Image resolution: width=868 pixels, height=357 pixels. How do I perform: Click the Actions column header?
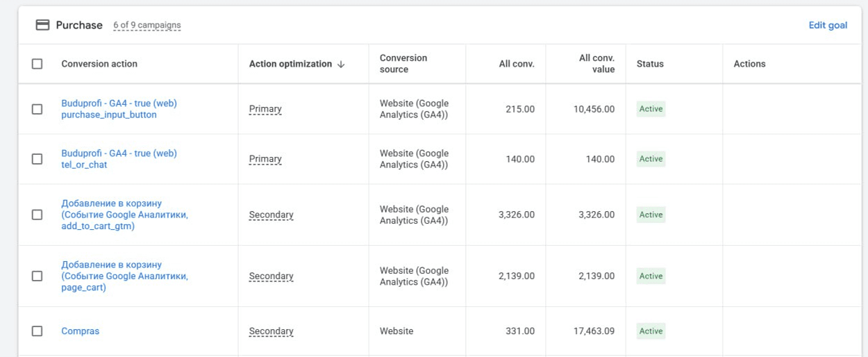(749, 64)
